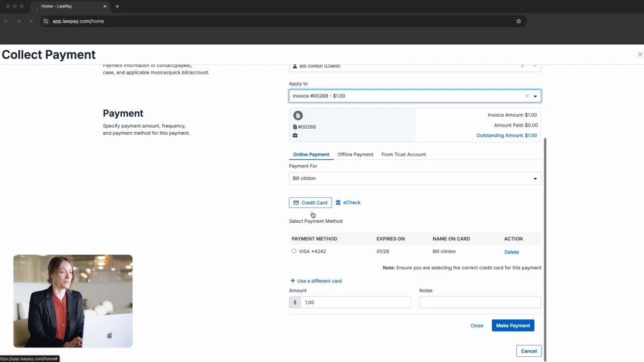Switch to Offline Payment tab
The height and width of the screenshot is (362, 644).
pyautogui.click(x=355, y=154)
